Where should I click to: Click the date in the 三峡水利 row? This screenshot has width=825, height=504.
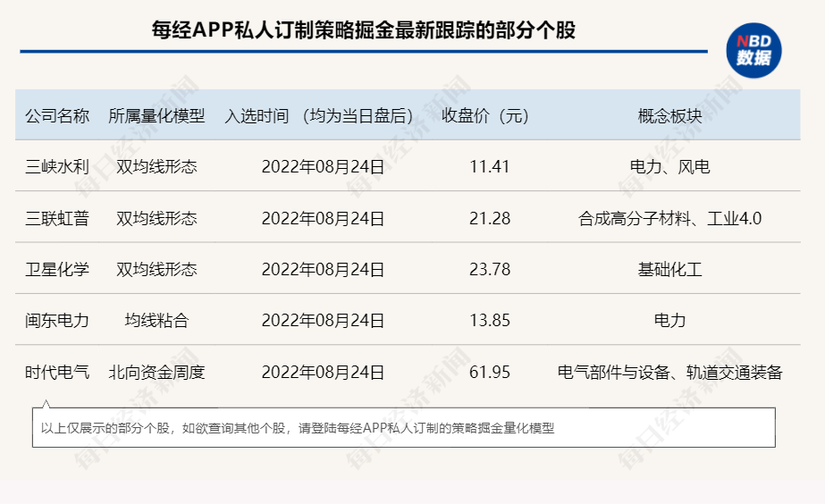(323, 167)
